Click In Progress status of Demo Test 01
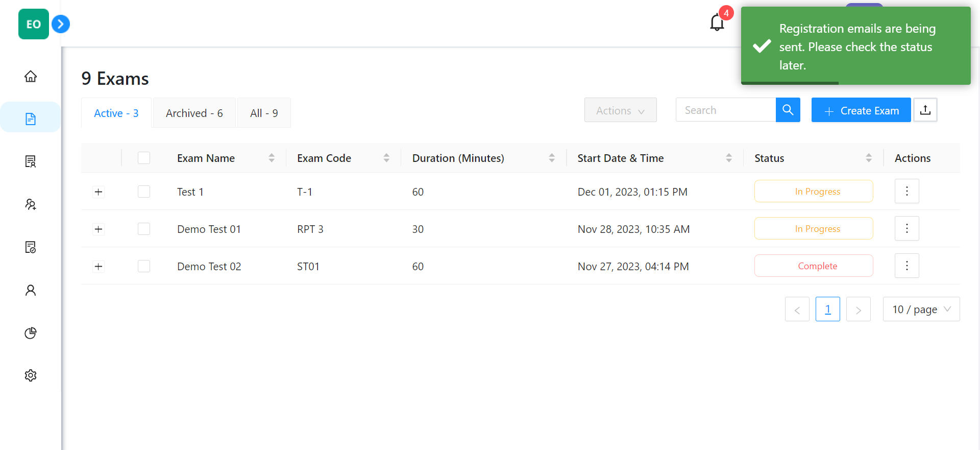 tap(814, 228)
